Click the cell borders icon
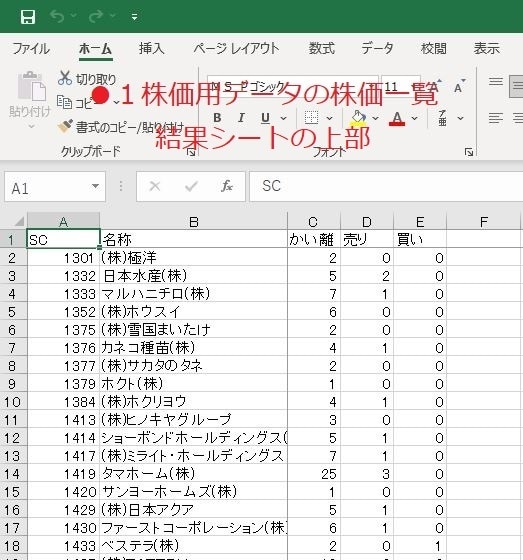This screenshot has width=523, height=560. [x=311, y=118]
